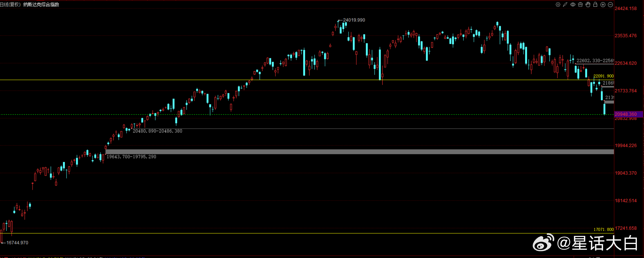
Task: Click the 19643.700-19795.290 gap label
Action: pyautogui.click(x=131, y=157)
